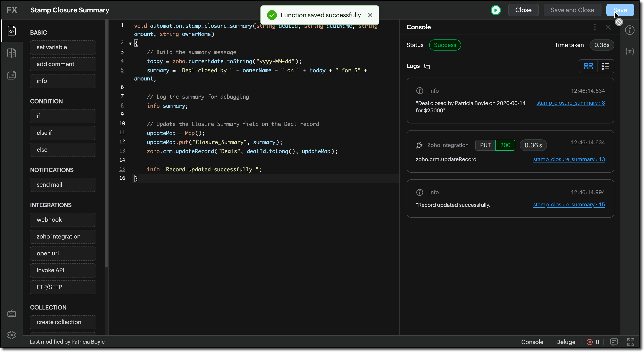Open the Console three-dot options menu
The height and width of the screenshot is (352, 644).
coord(595,27)
